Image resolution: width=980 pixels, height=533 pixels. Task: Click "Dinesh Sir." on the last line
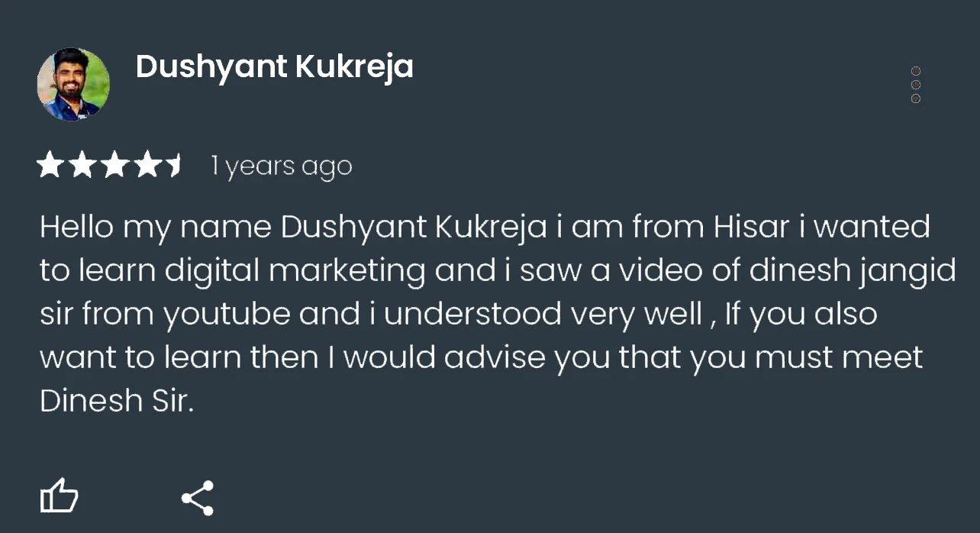tap(118, 401)
